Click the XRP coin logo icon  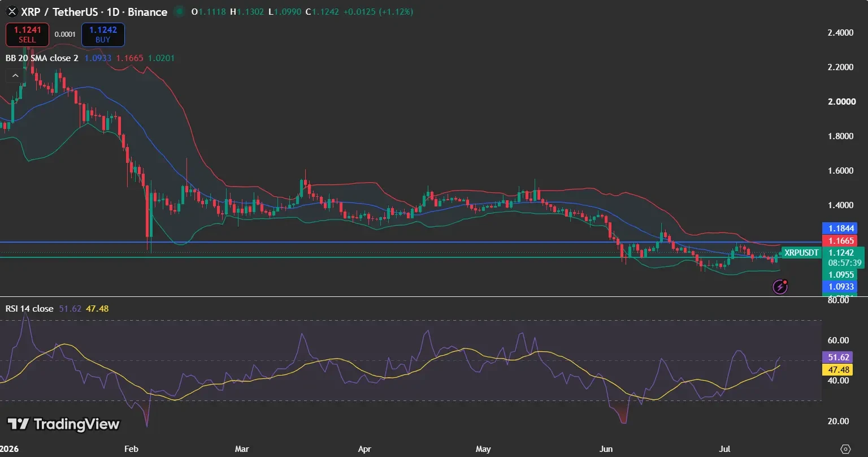[12, 11]
